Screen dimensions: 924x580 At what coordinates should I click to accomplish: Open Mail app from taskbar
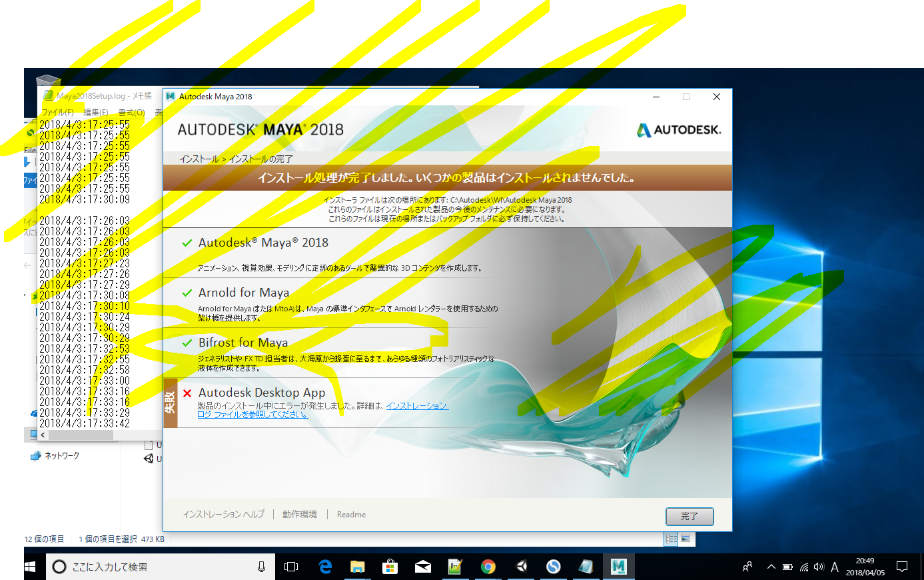click(x=423, y=567)
